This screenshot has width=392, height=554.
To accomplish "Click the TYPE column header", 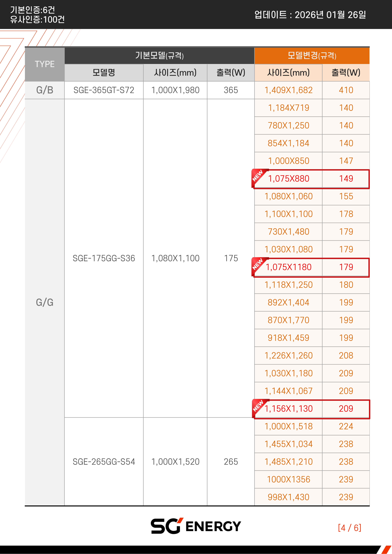I will 45,64.
